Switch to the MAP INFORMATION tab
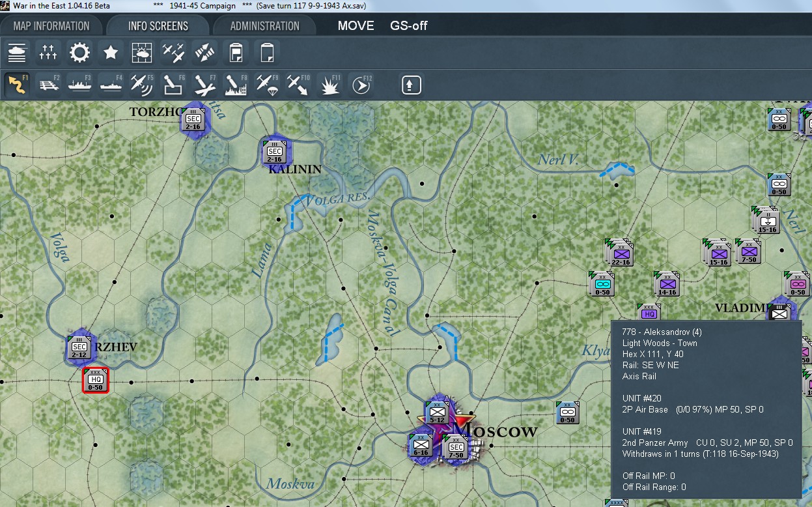 [51, 26]
